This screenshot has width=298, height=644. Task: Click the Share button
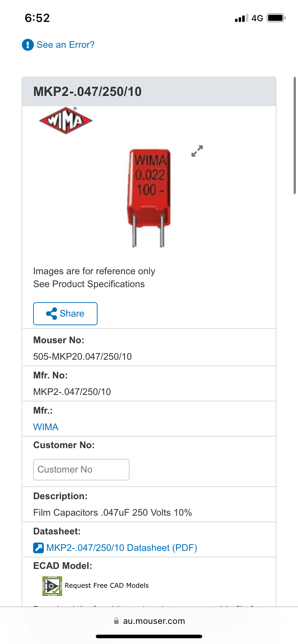[x=65, y=314]
